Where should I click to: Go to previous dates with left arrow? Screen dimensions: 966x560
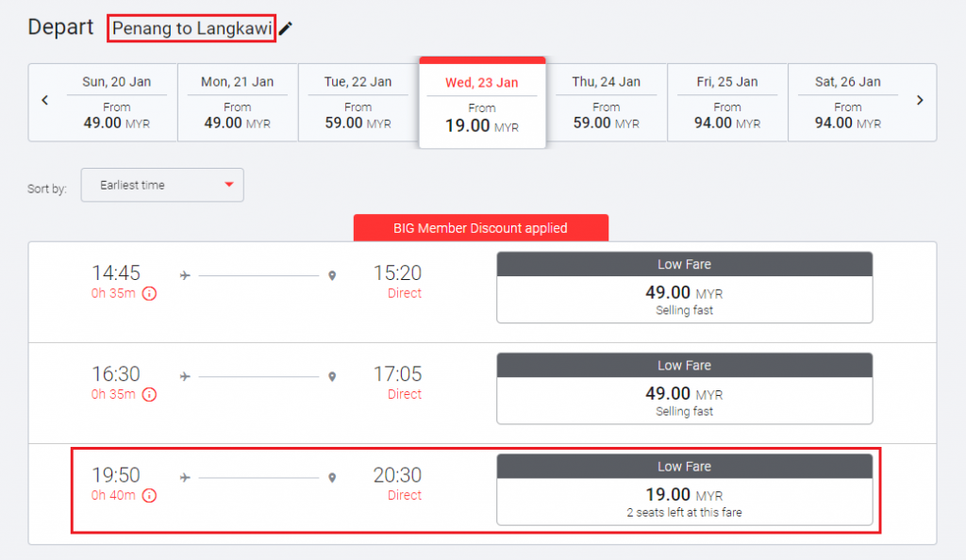[45, 101]
